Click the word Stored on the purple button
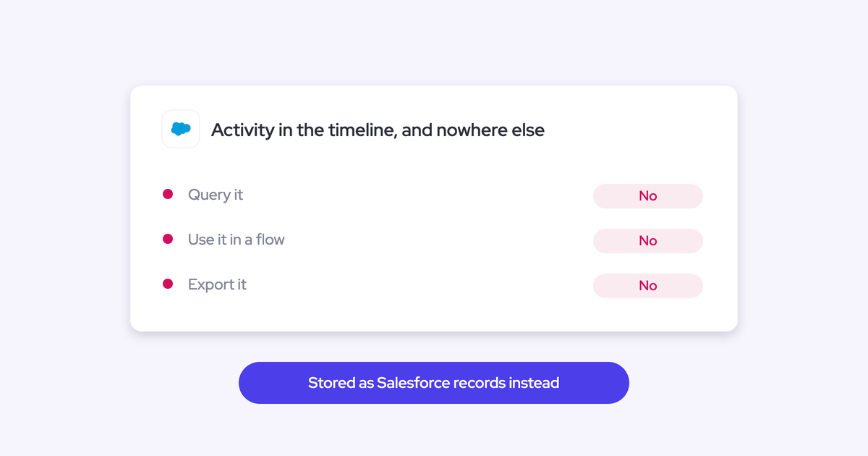 tap(331, 383)
